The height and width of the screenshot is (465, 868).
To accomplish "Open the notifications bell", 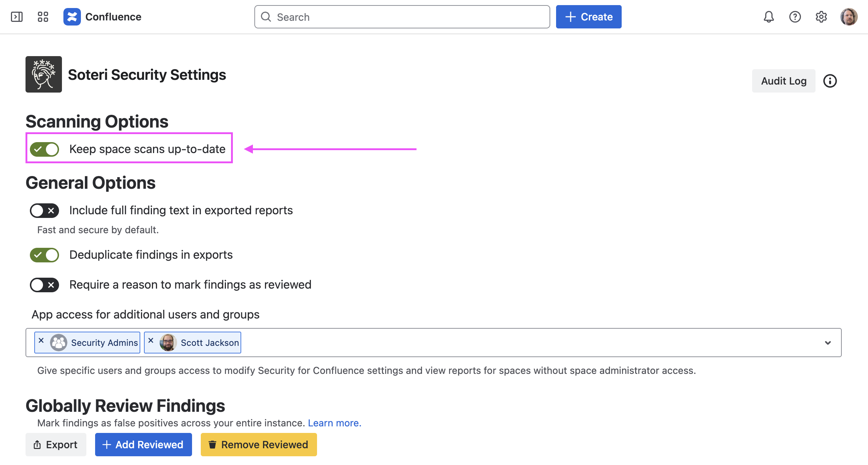I will click(769, 17).
